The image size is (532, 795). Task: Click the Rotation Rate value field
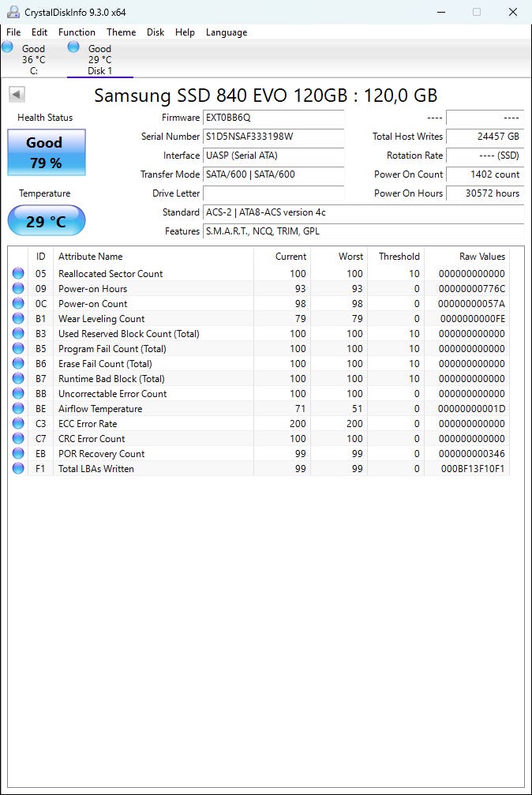click(485, 156)
